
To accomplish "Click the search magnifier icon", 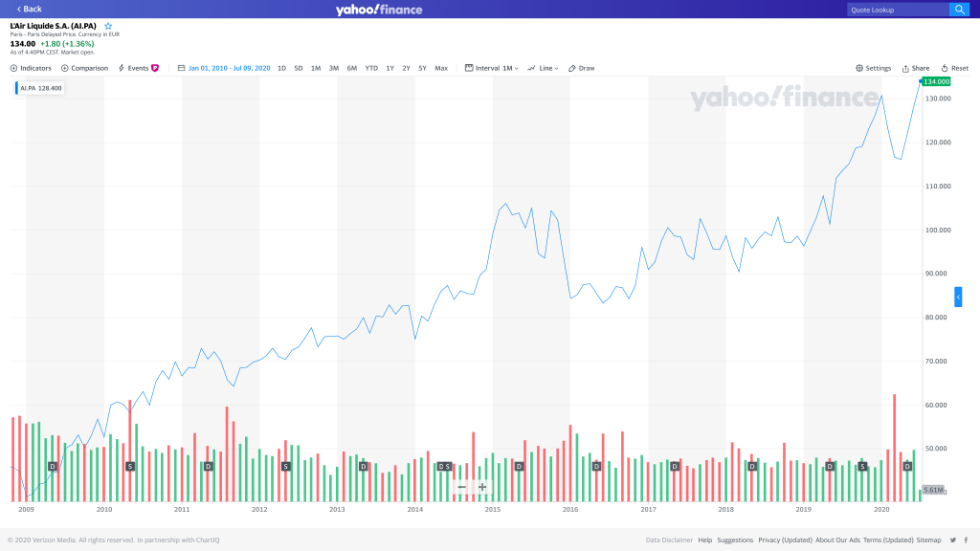I will (958, 10).
